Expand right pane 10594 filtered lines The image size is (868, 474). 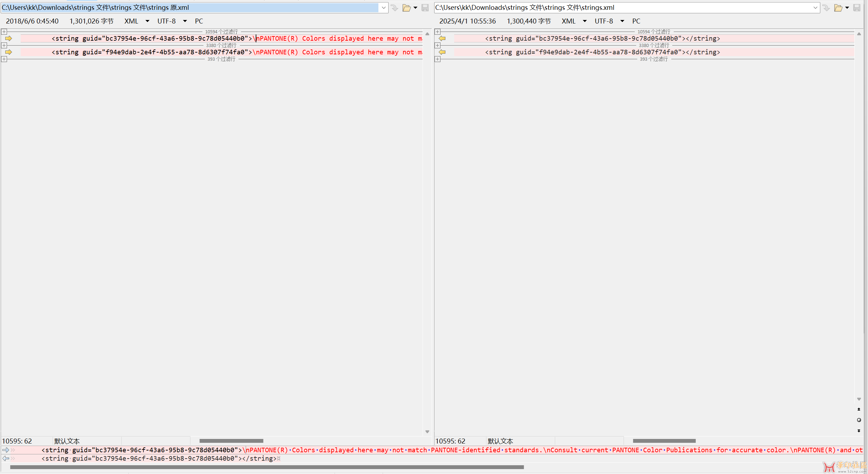pyautogui.click(x=438, y=32)
